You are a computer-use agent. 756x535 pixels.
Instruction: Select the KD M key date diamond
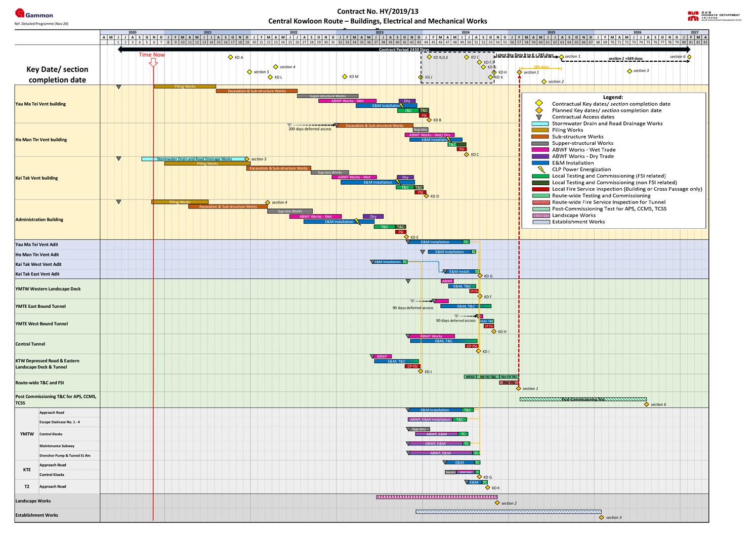point(345,77)
